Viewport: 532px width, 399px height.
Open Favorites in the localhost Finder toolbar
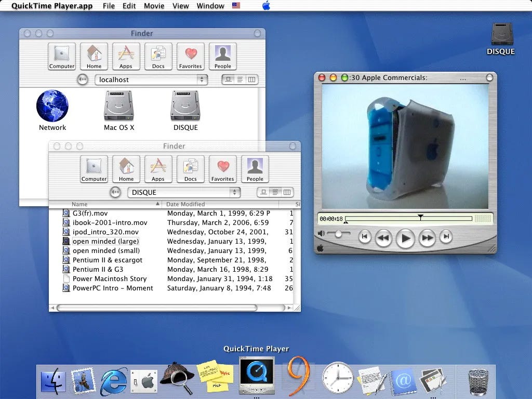point(190,56)
